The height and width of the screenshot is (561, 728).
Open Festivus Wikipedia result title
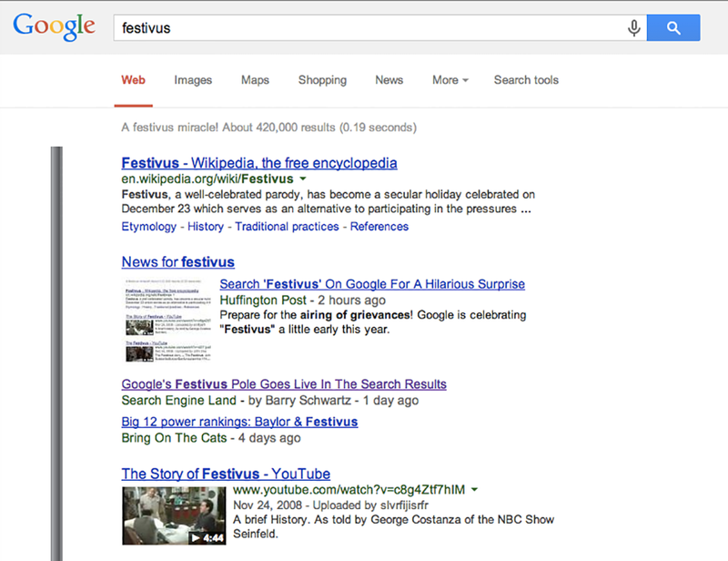259,163
